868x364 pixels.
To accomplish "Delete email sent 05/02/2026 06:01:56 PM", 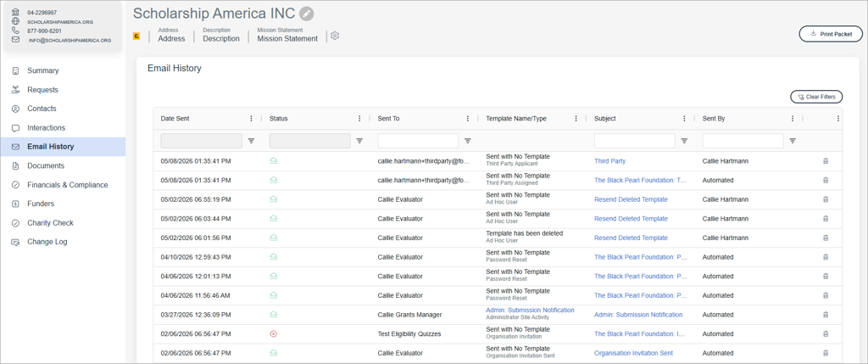I will click(826, 238).
